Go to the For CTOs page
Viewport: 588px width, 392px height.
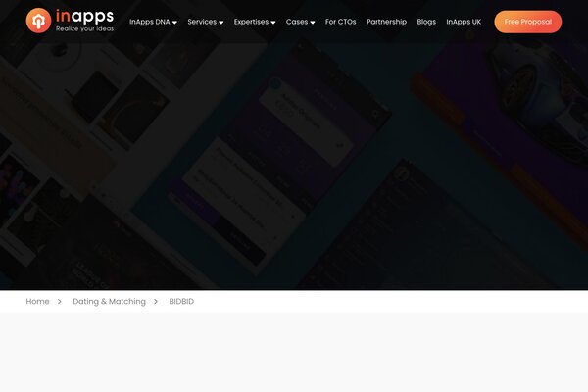(x=340, y=22)
